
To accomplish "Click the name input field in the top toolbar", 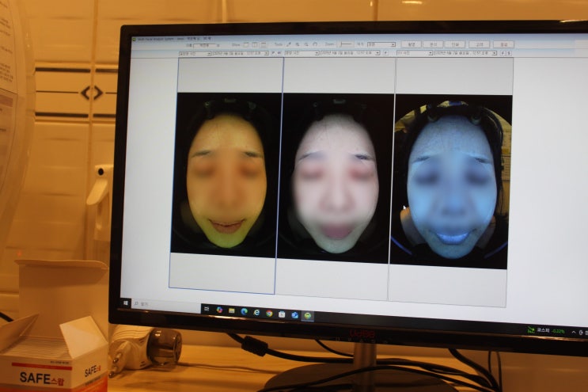I will (x=205, y=45).
